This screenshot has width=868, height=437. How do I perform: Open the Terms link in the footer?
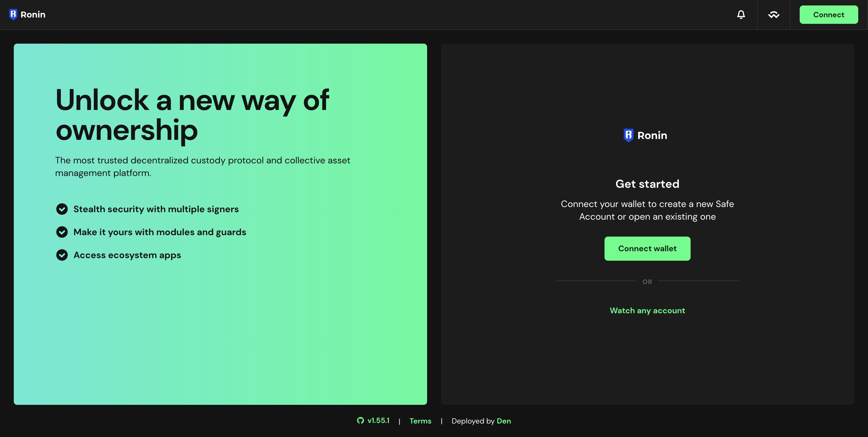tap(420, 421)
